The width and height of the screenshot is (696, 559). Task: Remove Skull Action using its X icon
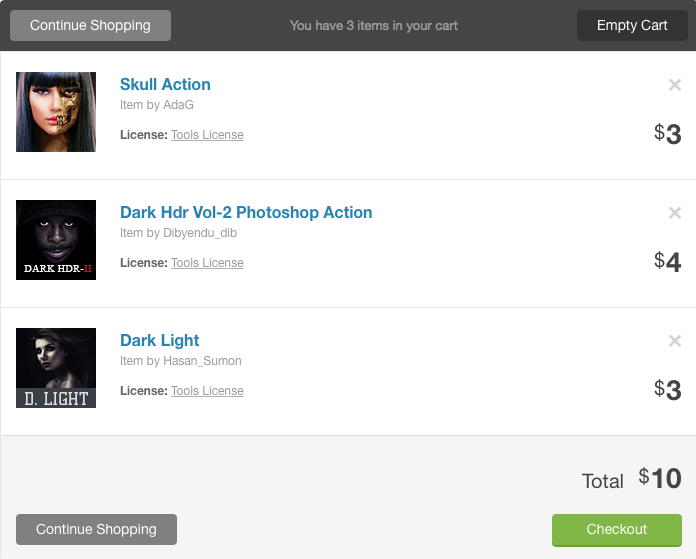point(675,85)
